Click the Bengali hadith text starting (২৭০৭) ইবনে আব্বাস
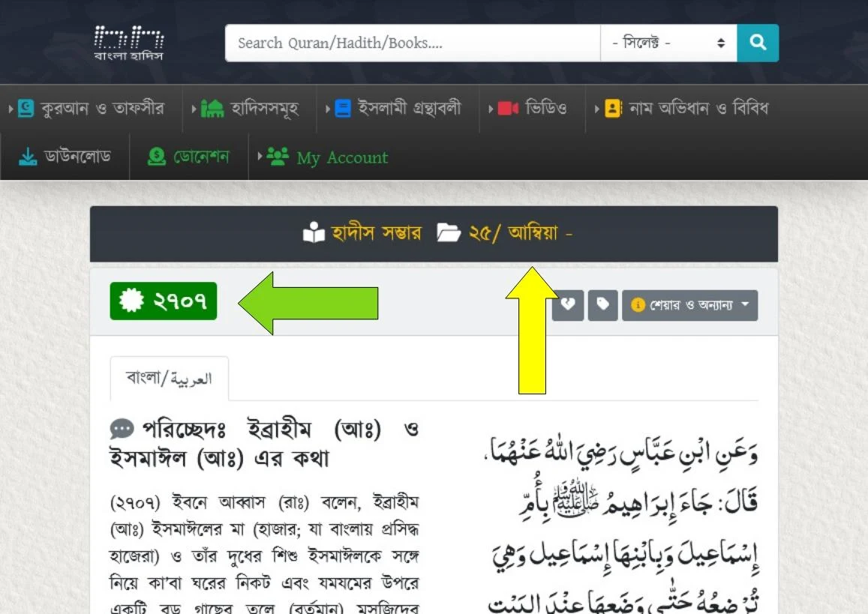Viewport: 868px width, 614px height. point(265,553)
